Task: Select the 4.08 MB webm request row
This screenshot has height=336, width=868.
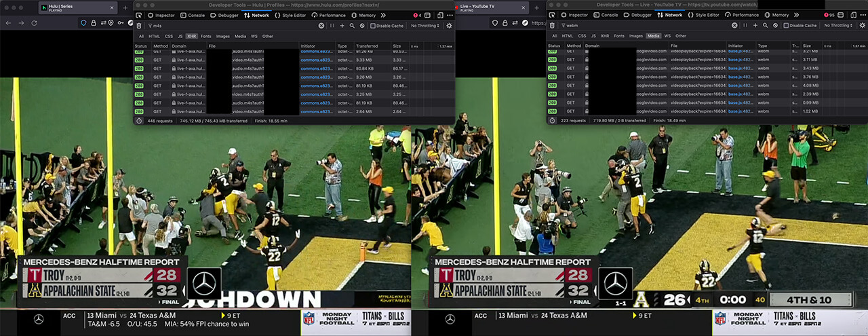Action: point(707,86)
